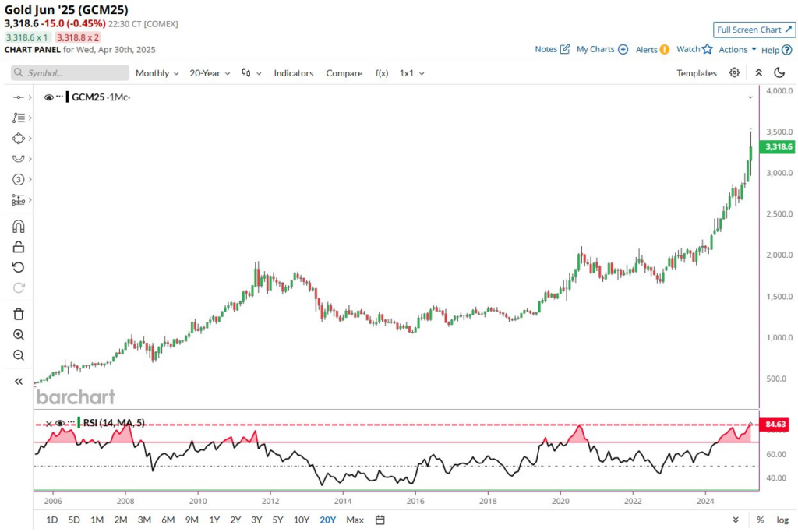Click the Full Screen Chart button
Screen dimensions: 798x532
click(x=754, y=30)
